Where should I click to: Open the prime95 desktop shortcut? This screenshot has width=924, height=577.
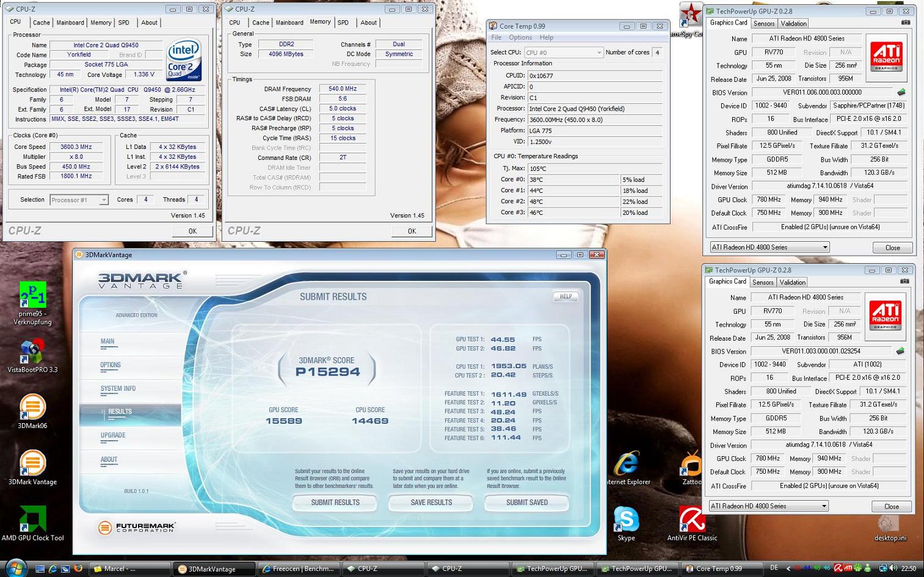32,303
